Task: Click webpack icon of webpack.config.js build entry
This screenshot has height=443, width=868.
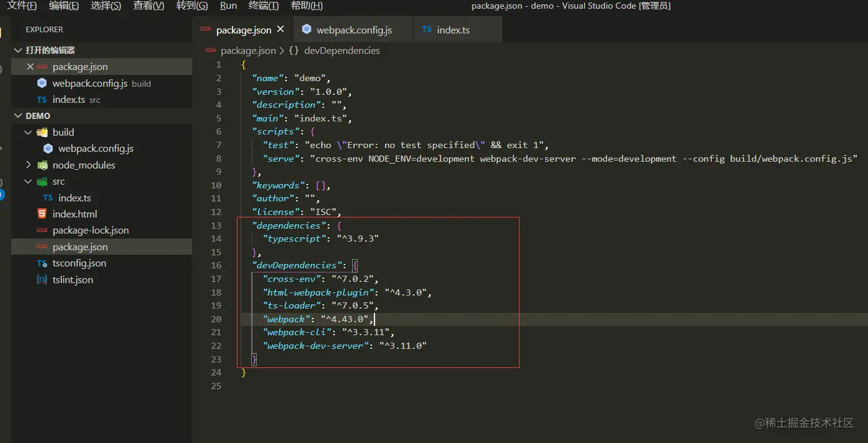Action: click(42, 83)
